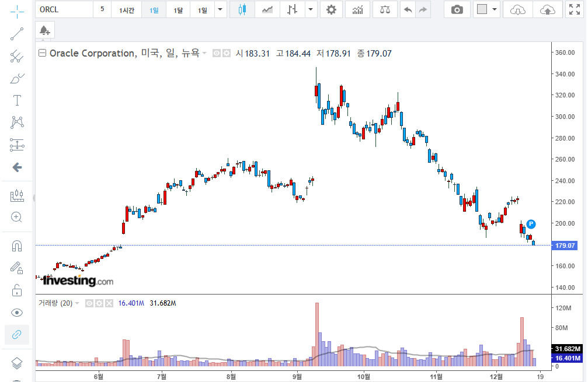Click the 거래량 (20) indicator title
Viewport: 588px width, 382px height.
point(55,303)
